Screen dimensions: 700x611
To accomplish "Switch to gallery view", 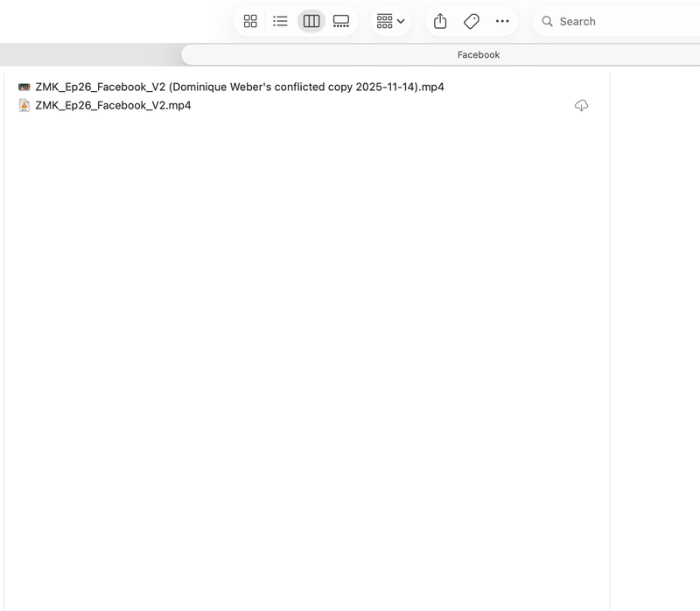I will pos(341,21).
